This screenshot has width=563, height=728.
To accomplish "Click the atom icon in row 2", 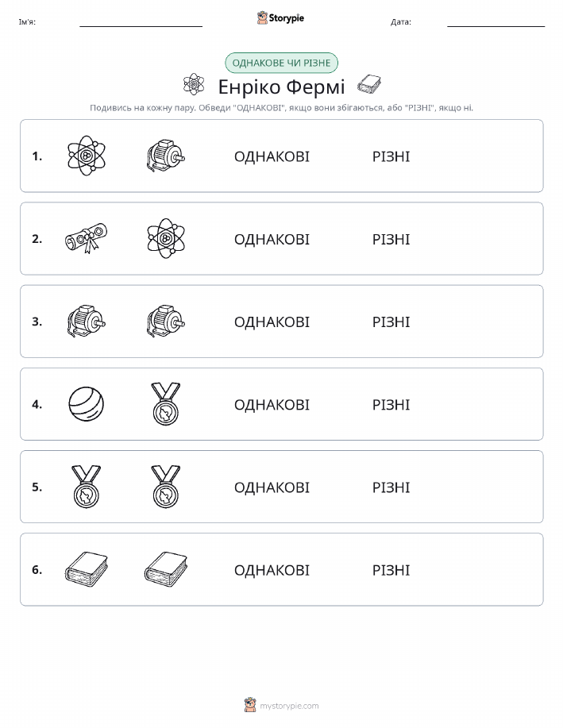I will tap(166, 238).
